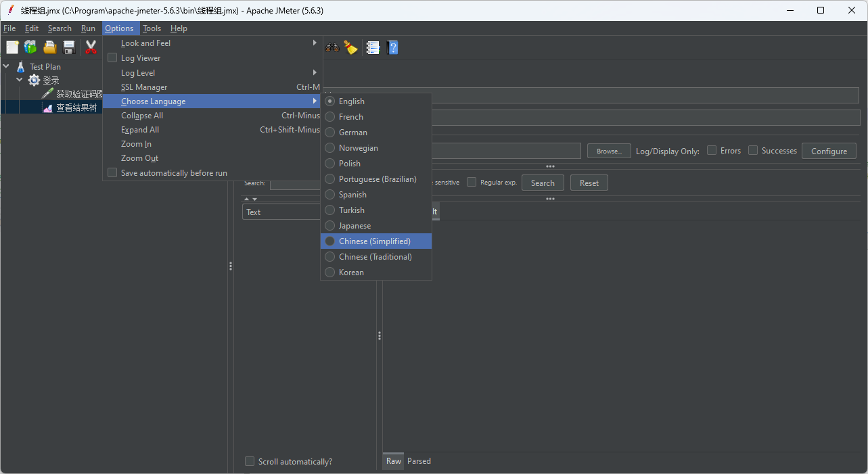Viewport: 868px width, 474px height.
Task: Open the Edit menu
Action: pos(32,28)
